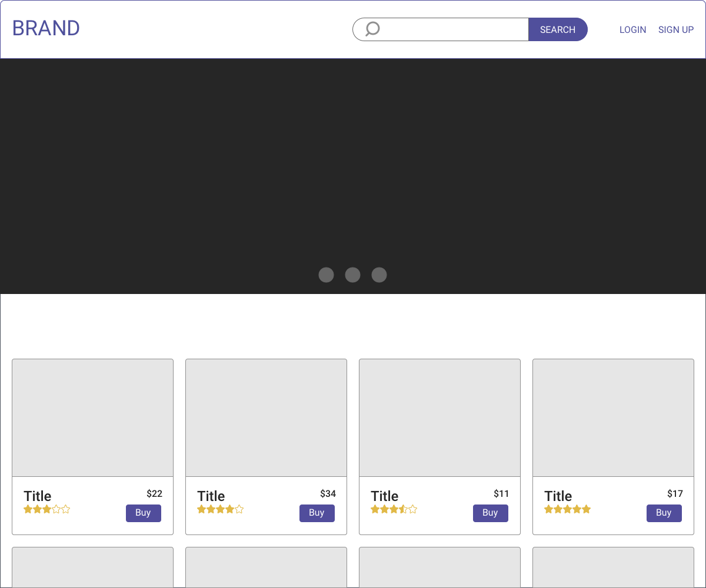Click the $34 price label

coord(328,494)
